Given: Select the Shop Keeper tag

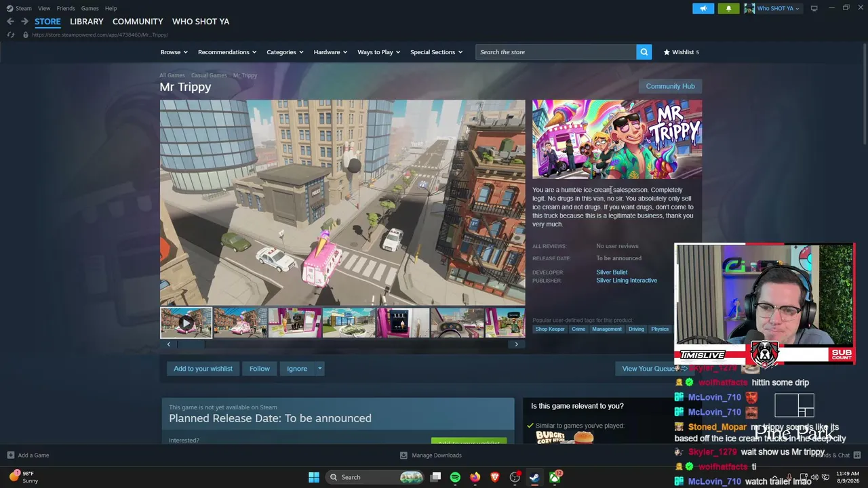Looking at the screenshot, I should (x=550, y=329).
